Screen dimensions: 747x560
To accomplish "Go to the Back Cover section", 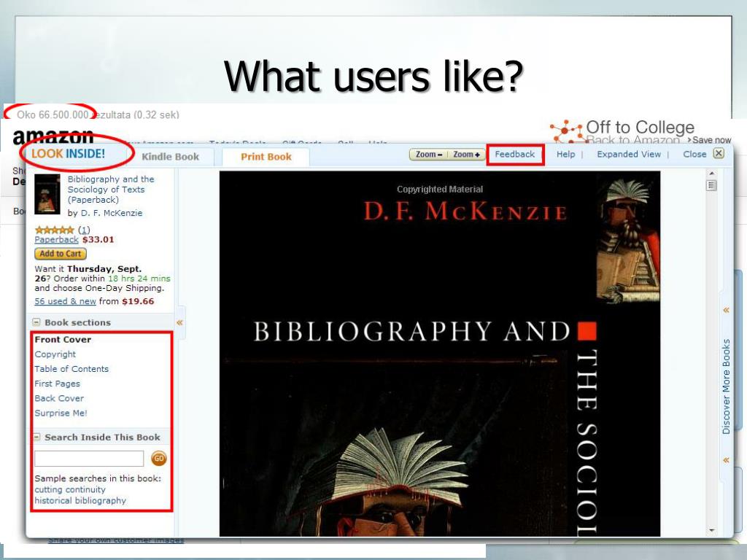I will [x=59, y=399].
